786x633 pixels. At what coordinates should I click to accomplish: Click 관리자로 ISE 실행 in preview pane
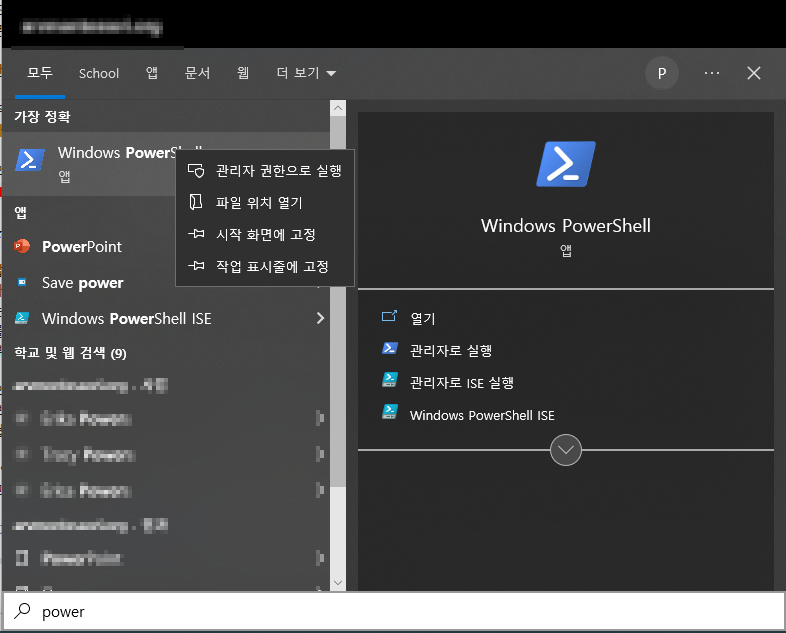pos(462,383)
